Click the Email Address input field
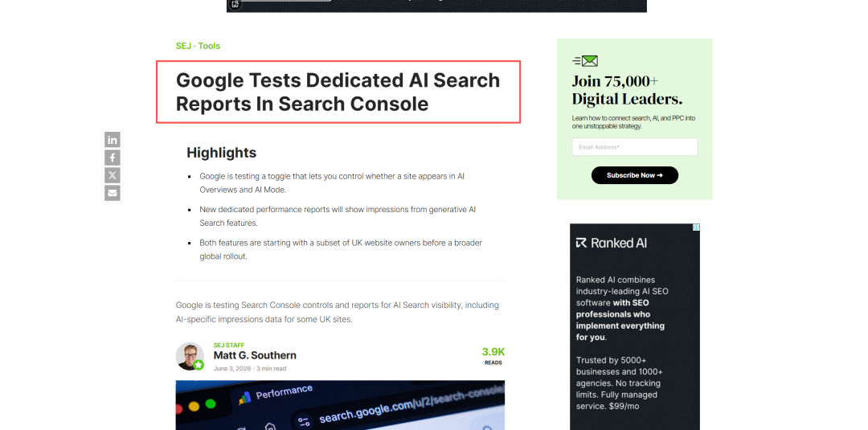The image size is (868, 430). (634, 147)
